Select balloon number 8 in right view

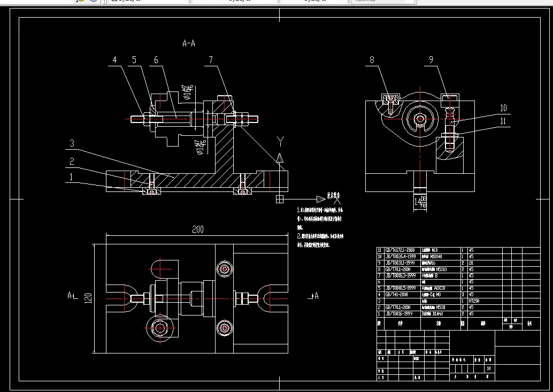pos(372,59)
